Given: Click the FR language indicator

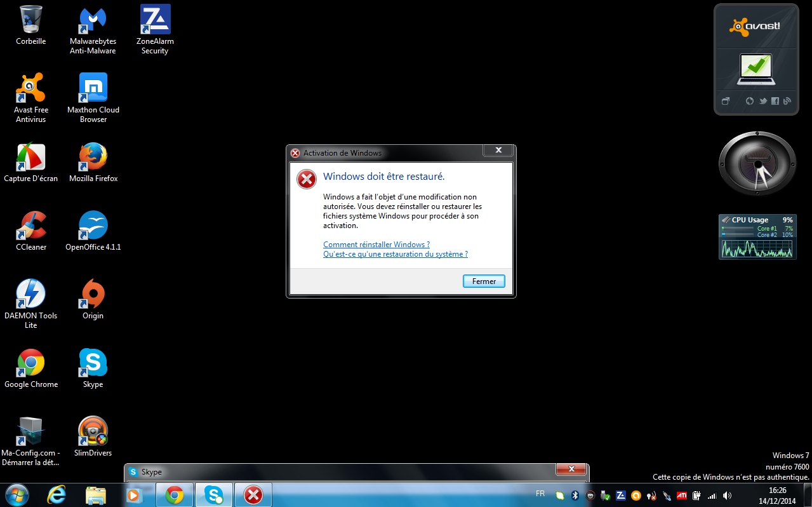Looking at the screenshot, I should click(540, 494).
